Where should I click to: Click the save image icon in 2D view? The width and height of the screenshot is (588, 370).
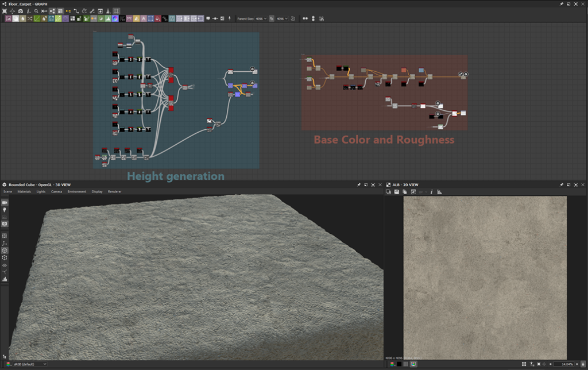click(x=397, y=192)
